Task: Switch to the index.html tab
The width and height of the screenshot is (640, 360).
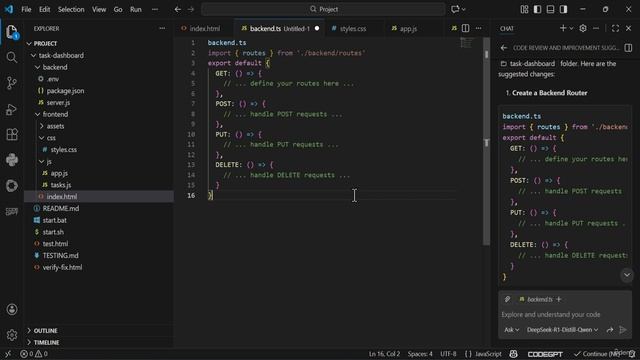Action: pos(204,28)
